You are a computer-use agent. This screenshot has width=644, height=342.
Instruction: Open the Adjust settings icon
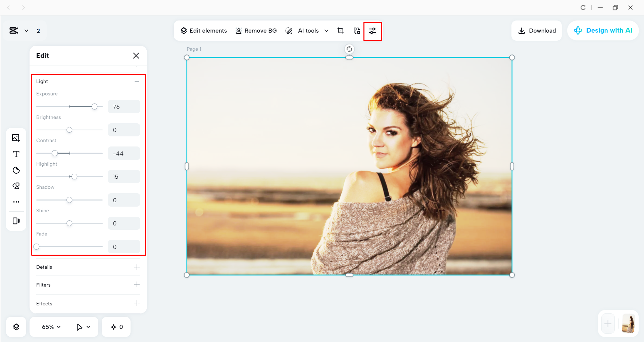(373, 31)
